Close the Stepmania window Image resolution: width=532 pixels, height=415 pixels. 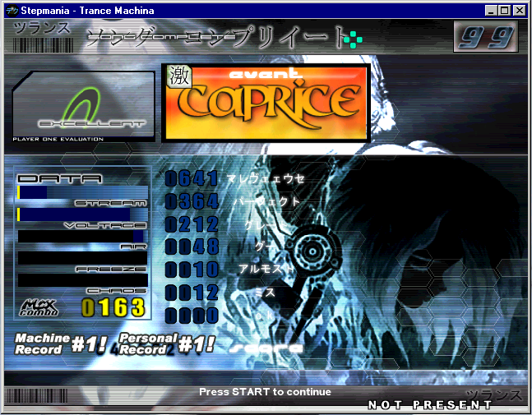click(x=520, y=11)
